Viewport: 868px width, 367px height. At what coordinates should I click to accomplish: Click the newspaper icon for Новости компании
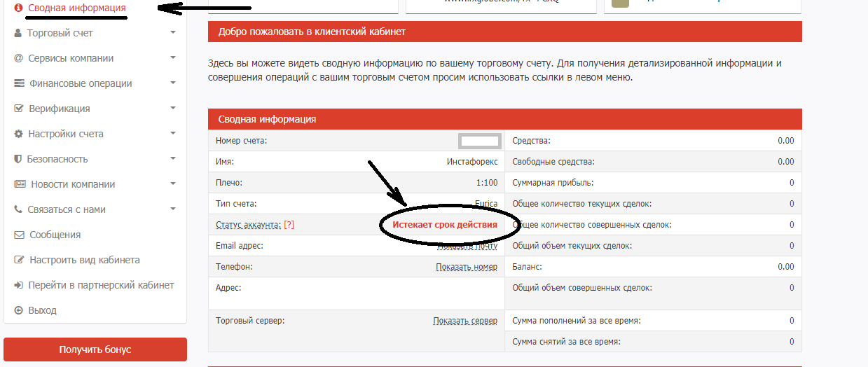point(19,184)
